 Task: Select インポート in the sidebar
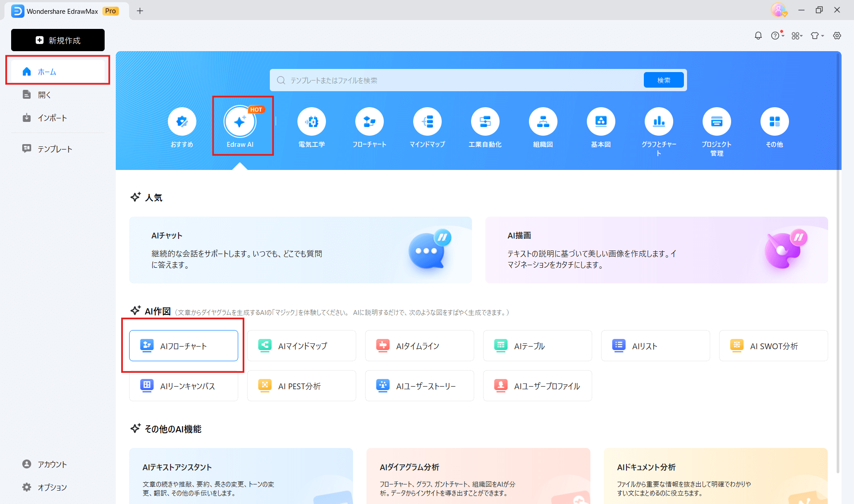[x=58, y=118]
